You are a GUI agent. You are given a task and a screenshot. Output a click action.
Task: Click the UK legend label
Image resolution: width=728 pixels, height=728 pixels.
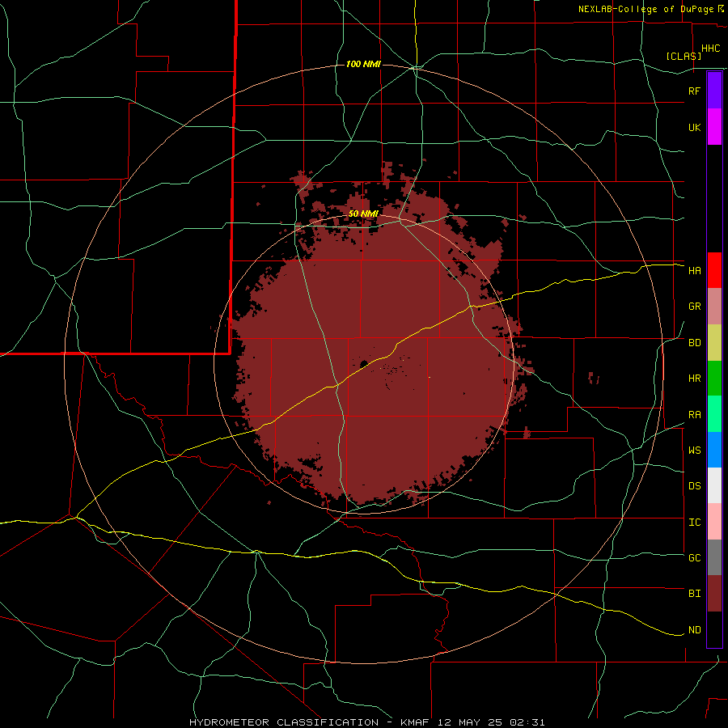tap(694, 127)
